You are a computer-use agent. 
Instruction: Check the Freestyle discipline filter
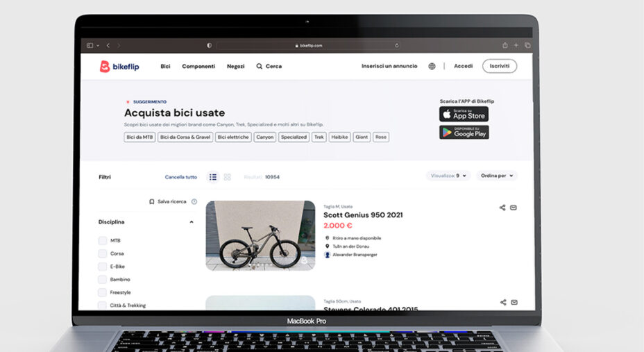pos(102,292)
